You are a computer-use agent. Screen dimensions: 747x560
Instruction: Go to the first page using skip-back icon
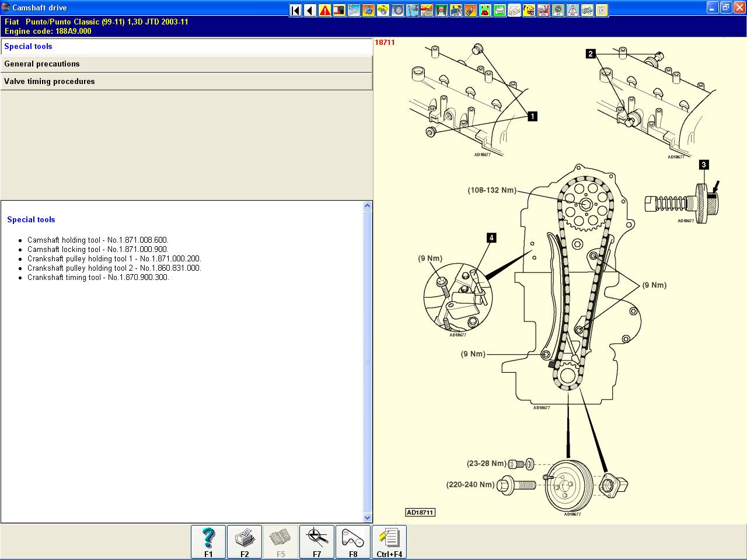pos(296,10)
